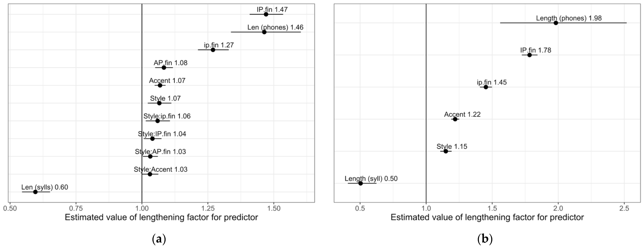Click the Style 1.15 data point
This screenshot has height=248, width=644.
[446, 151]
